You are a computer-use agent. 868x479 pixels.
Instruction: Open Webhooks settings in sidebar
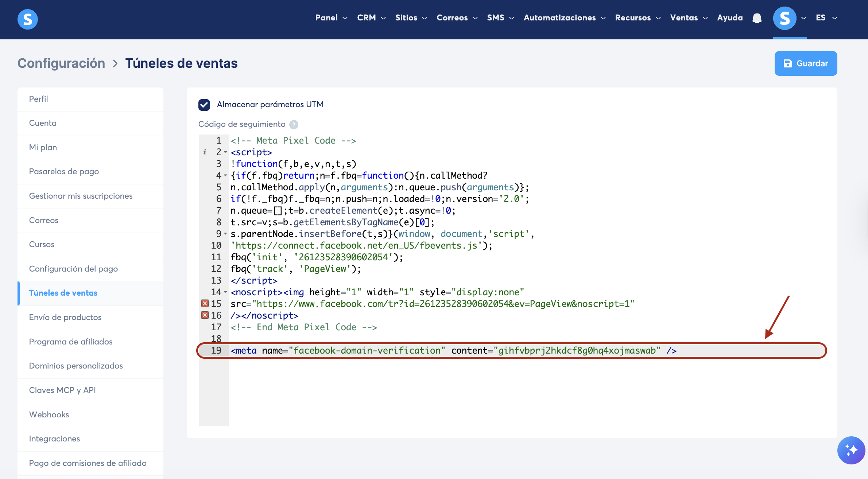point(49,414)
